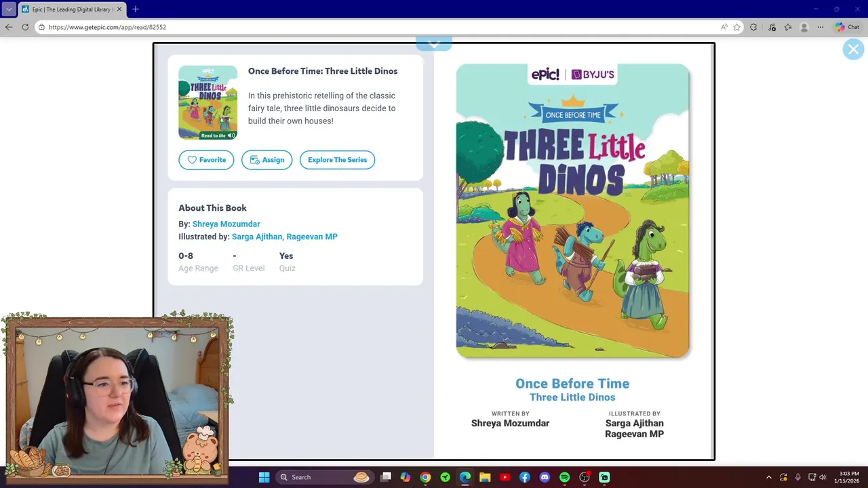Add this page to favorites with the star icon

point(737,27)
